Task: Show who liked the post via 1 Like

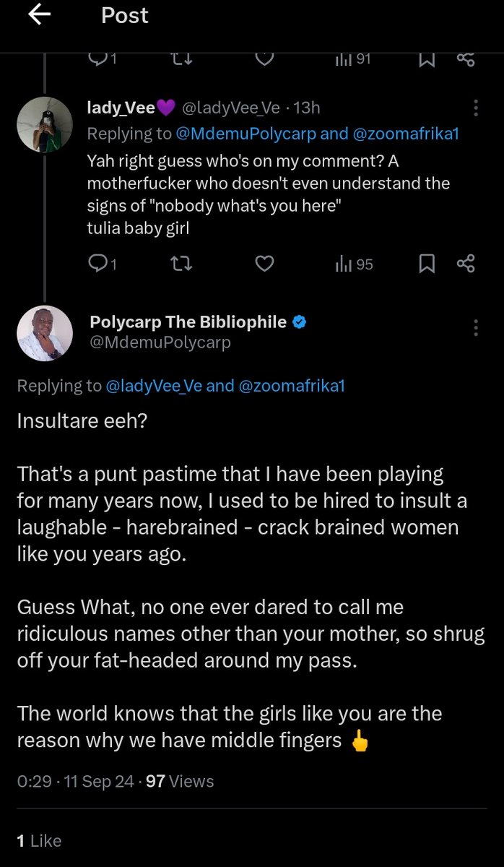Action: tap(39, 840)
